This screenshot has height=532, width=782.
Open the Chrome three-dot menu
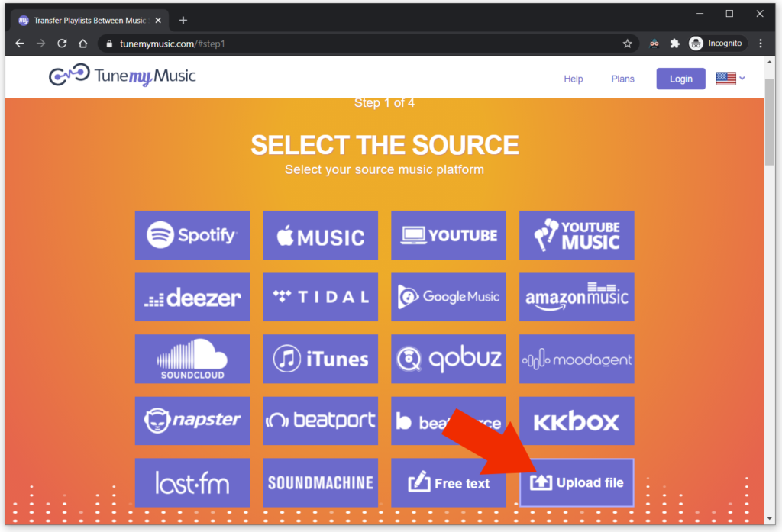[760, 44]
